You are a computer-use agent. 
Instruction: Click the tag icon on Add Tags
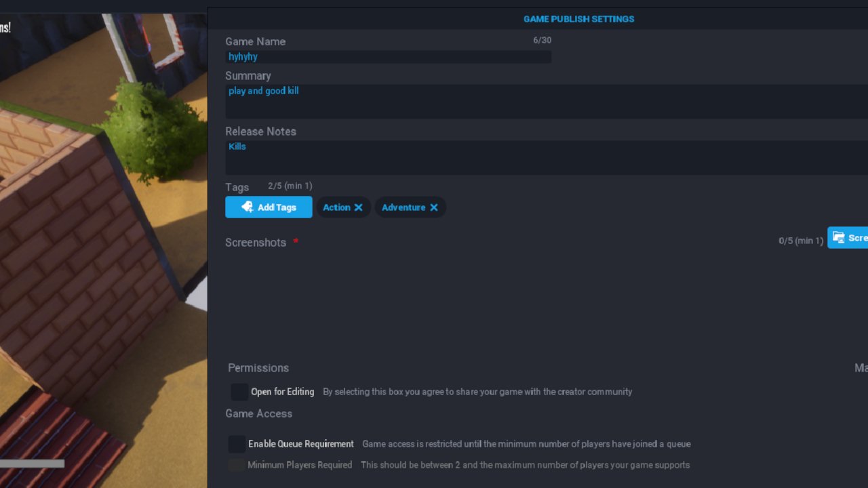coord(248,207)
